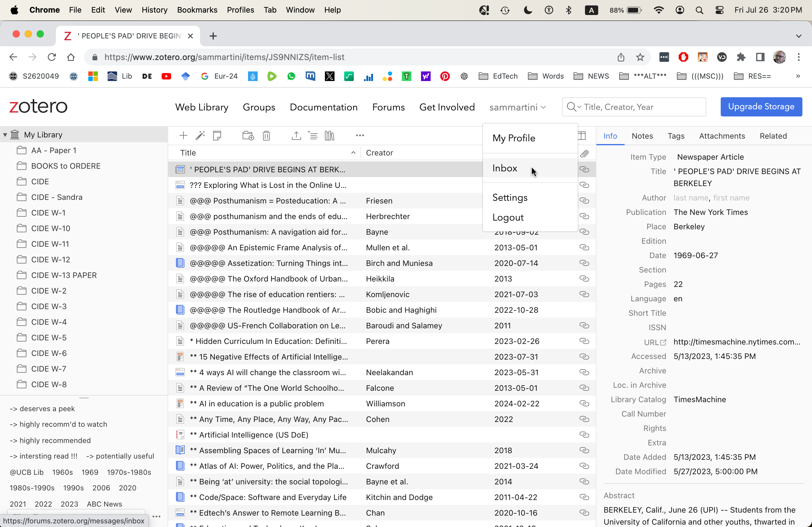The width and height of the screenshot is (812, 527).
Task: Create a new standalone note
Action: click(x=217, y=135)
